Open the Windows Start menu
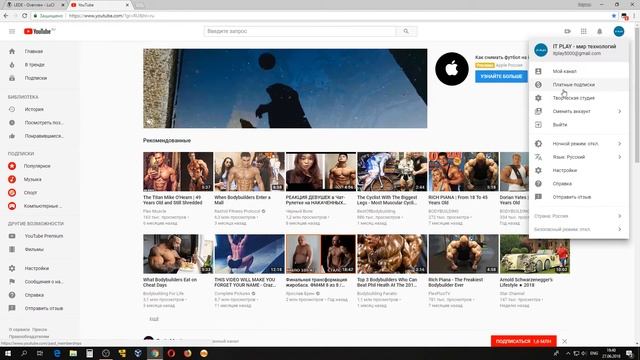The height and width of the screenshot is (360, 640). [7, 353]
